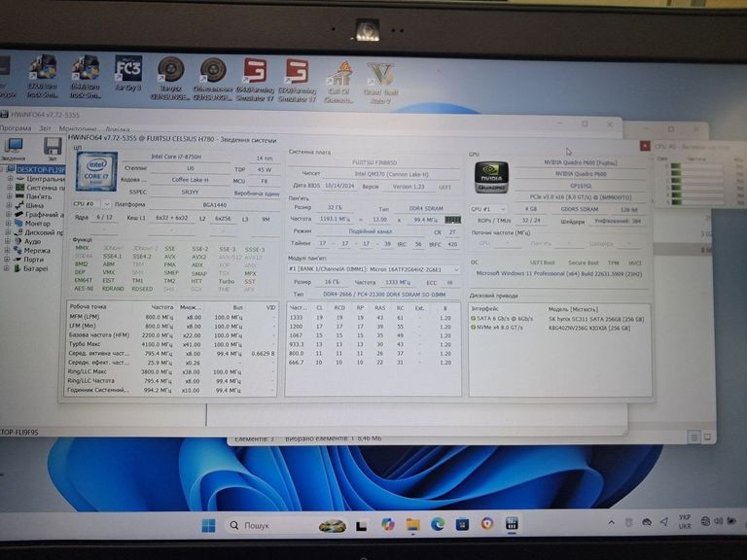Open the first Euro Truck Simulator shortcut
The width and height of the screenshot is (747, 560).
coord(43,75)
